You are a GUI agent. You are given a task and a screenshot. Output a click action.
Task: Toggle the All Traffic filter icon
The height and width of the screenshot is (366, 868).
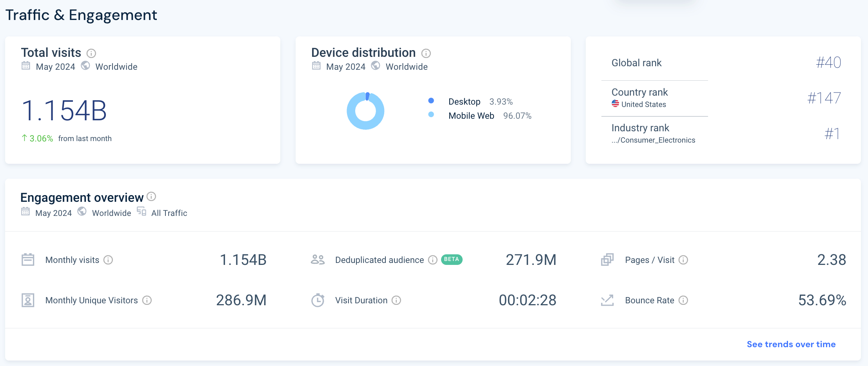coord(141,212)
